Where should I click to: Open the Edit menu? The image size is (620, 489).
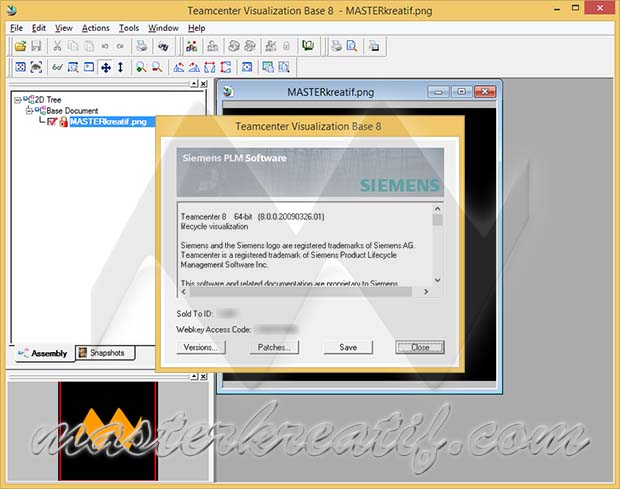[39, 28]
